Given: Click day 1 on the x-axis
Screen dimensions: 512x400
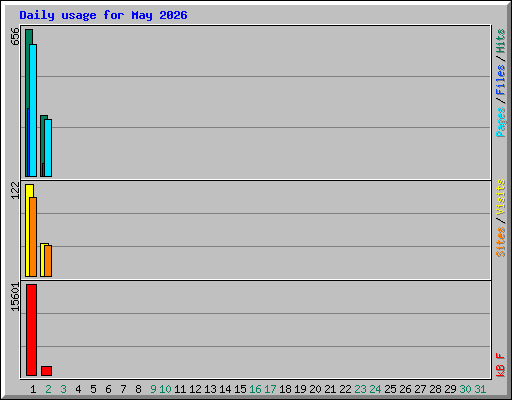Looking at the screenshot, I should (33, 389).
